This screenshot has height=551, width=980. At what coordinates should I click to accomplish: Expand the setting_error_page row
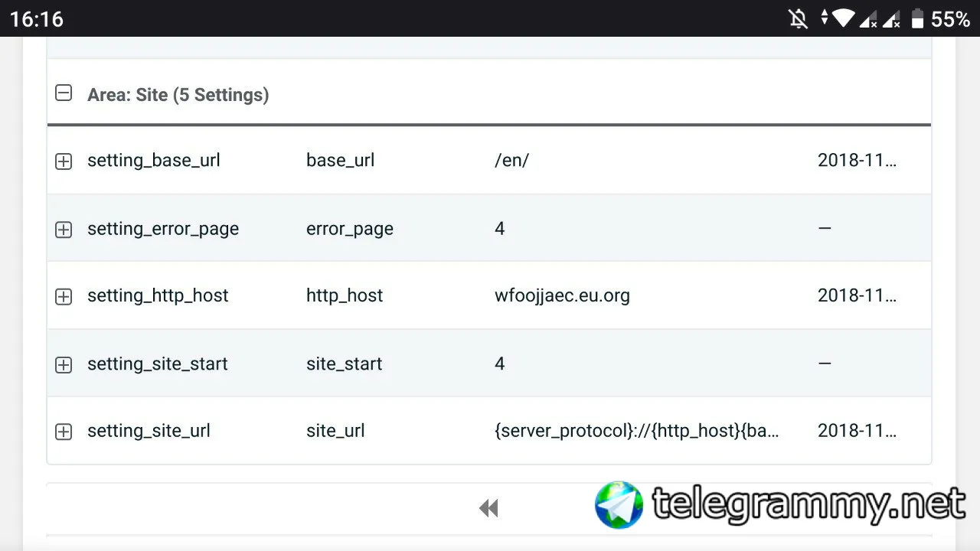pyautogui.click(x=64, y=230)
